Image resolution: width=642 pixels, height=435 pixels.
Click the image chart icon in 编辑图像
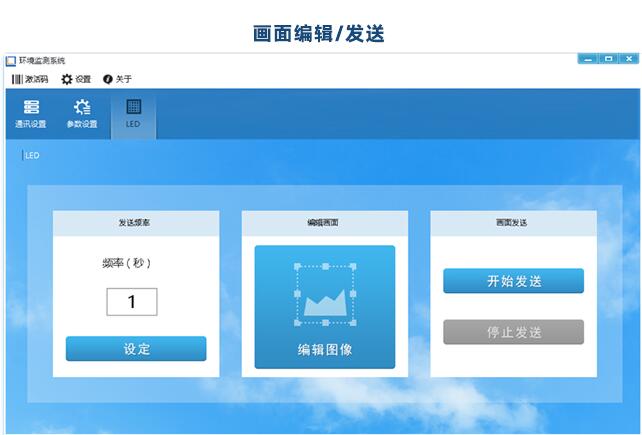324,294
